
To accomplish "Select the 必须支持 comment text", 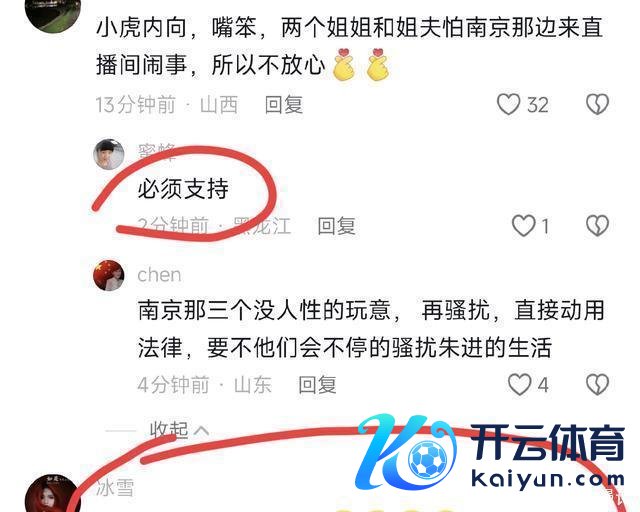I will click(x=183, y=189).
